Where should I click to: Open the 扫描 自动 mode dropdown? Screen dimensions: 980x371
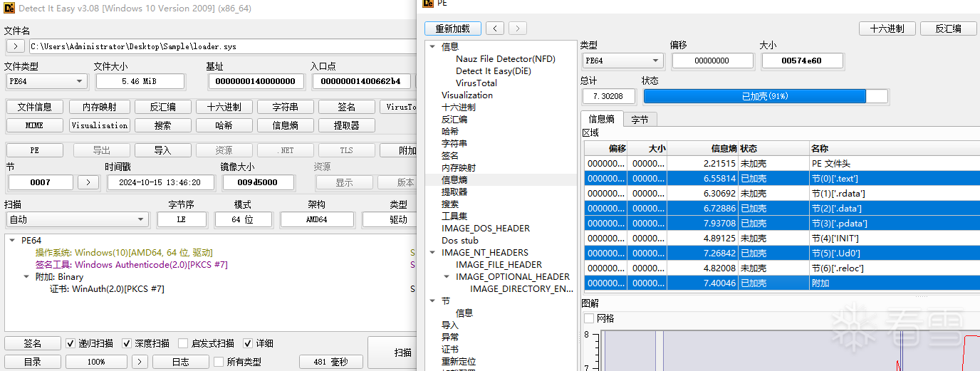(76, 219)
